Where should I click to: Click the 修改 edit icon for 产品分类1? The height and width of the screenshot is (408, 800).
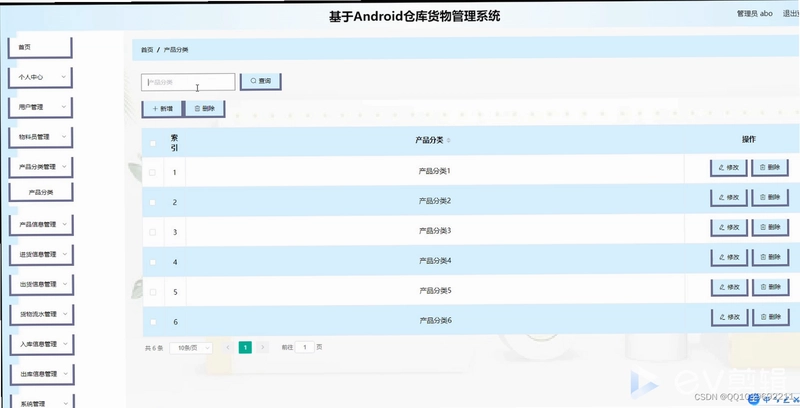tap(729, 167)
